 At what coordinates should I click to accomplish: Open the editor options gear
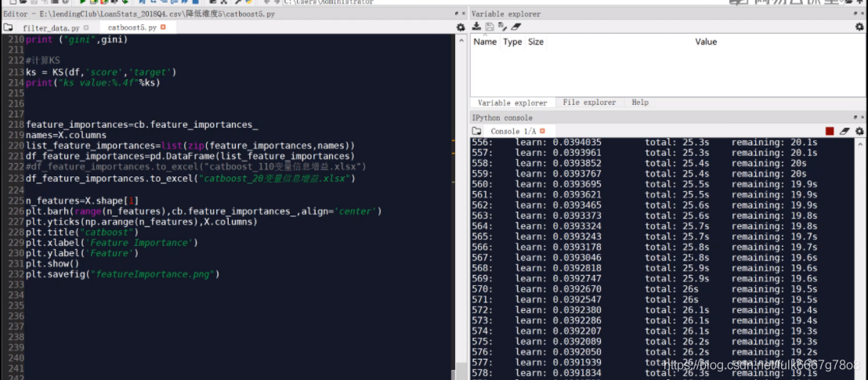coord(460,27)
